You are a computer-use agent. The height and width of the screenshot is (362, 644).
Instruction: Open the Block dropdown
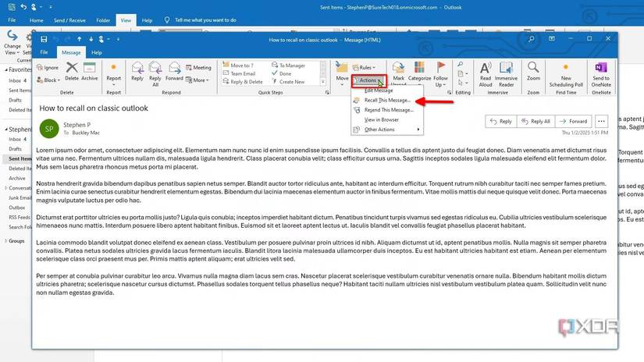[48, 80]
